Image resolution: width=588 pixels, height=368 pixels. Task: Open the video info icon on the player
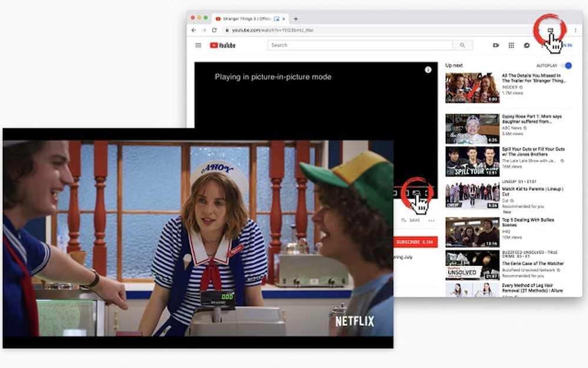pyautogui.click(x=429, y=69)
